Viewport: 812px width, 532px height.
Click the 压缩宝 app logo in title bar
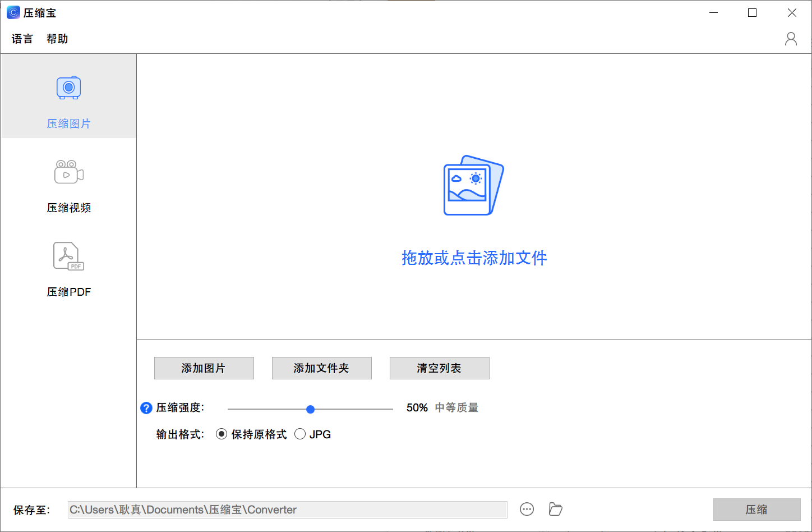[x=13, y=12]
